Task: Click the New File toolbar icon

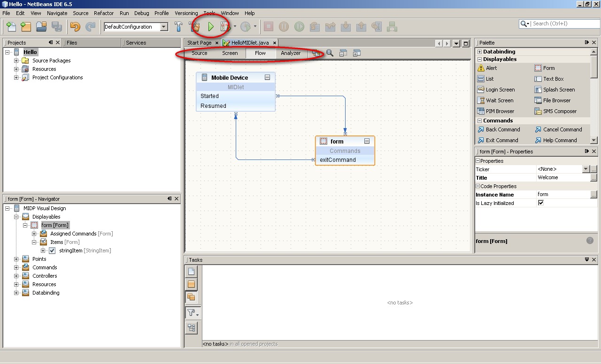Action: click(x=10, y=27)
